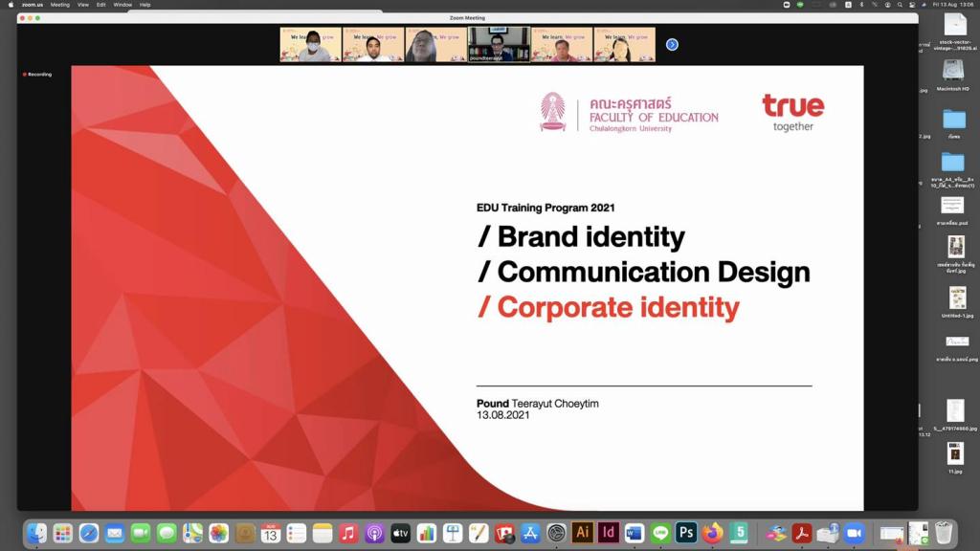Open Adobe Acrobat from the dock
The width and height of the screenshot is (980, 551).
tap(802, 533)
